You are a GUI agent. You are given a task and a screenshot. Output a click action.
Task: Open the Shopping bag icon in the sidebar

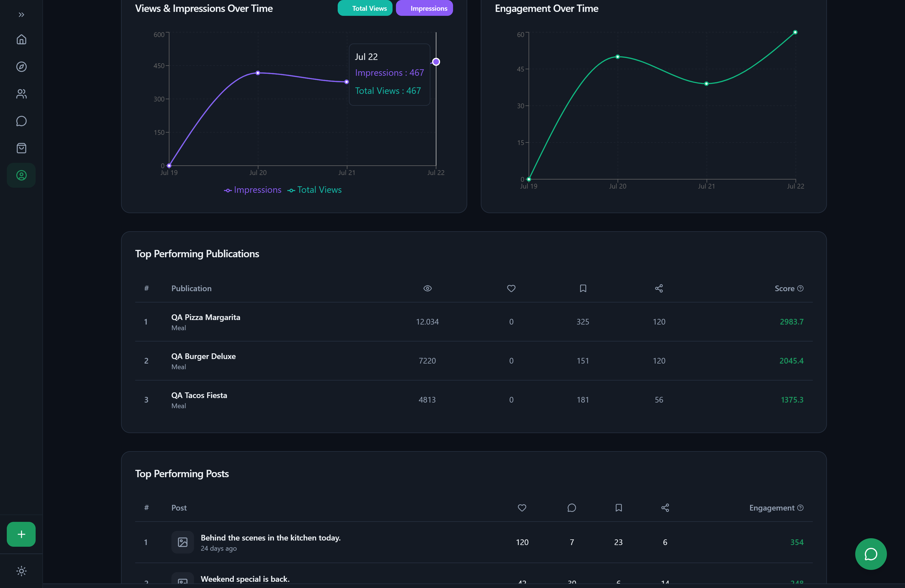tap(21, 148)
